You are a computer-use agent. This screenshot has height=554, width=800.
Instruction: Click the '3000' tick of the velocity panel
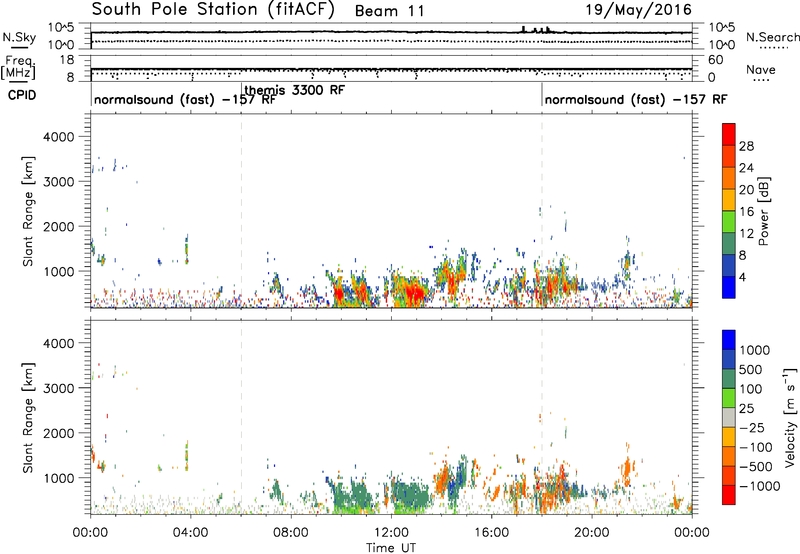coord(58,388)
